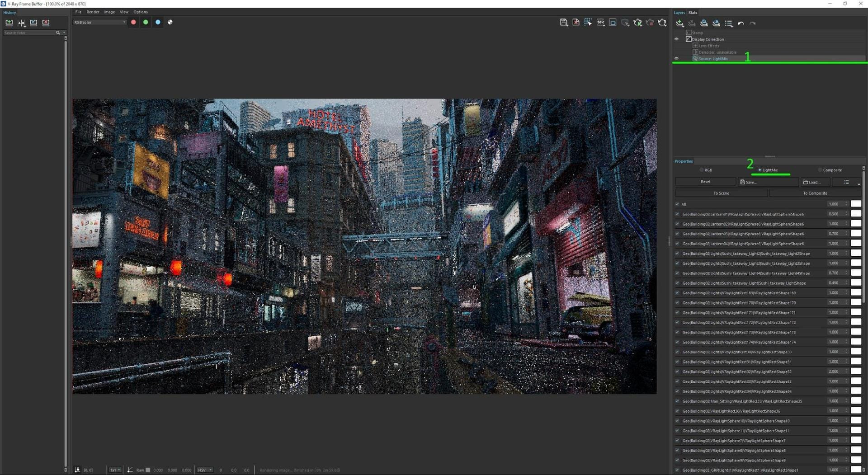Open the Render menu

93,12
